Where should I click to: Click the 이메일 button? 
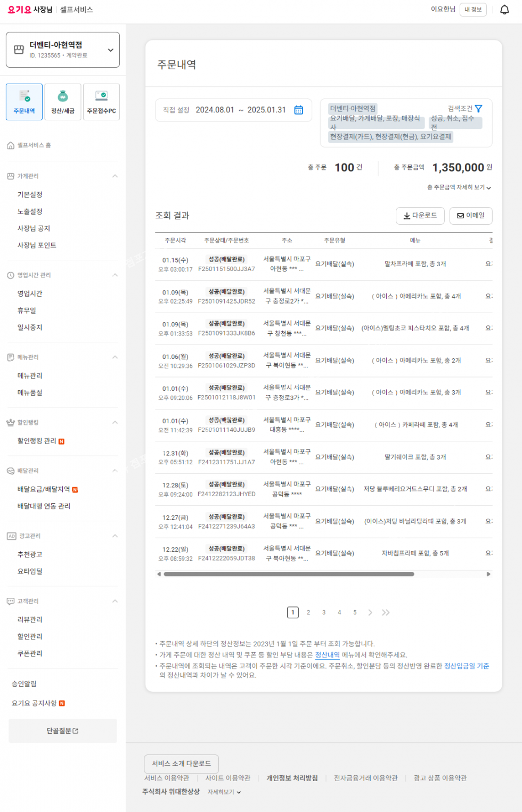(x=471, y=216)
